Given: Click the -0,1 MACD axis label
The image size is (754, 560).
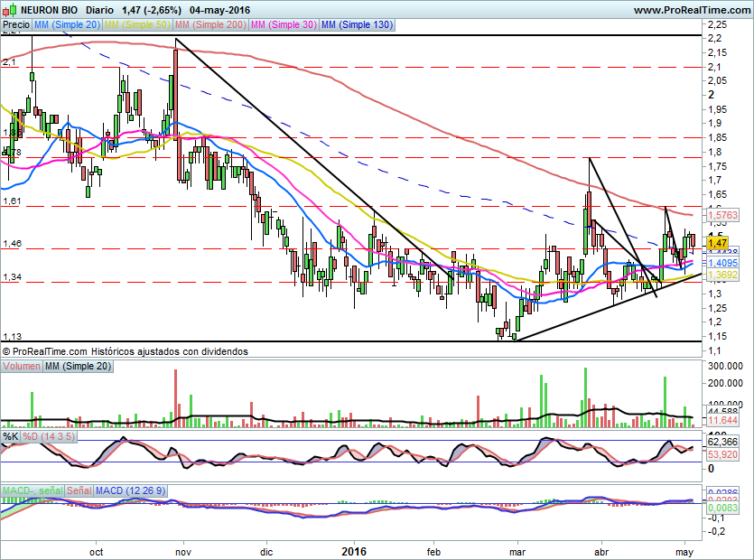Looking at the screenshot, I should [716, 518].
